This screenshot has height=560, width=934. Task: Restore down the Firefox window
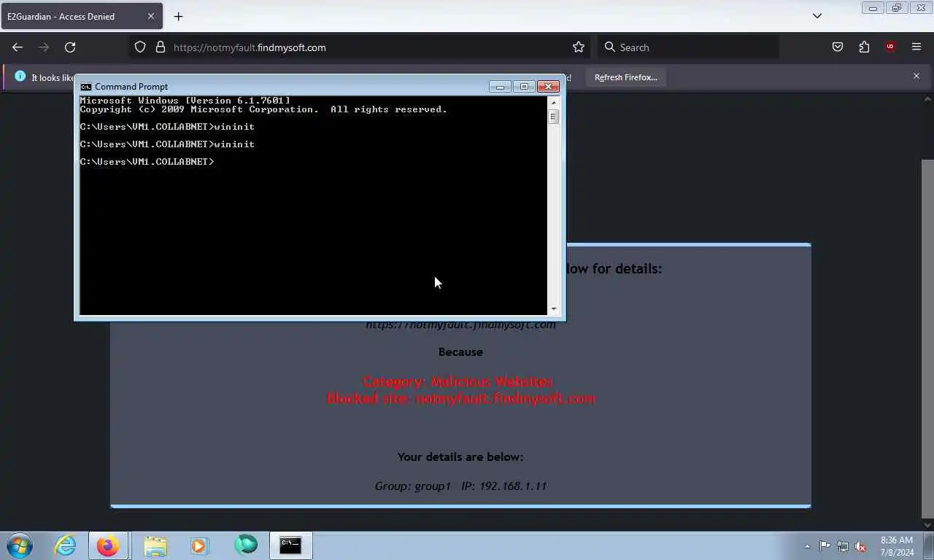[896, 8]
